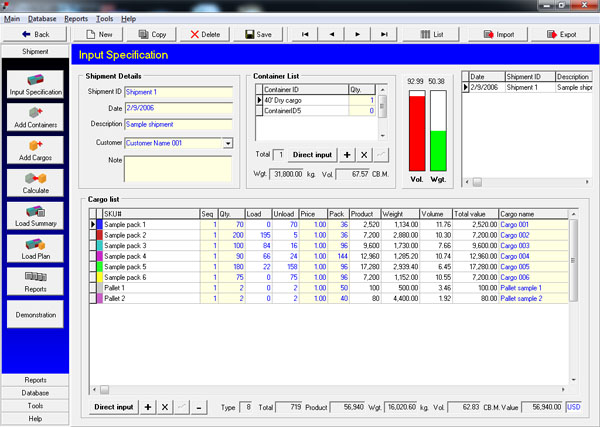Switch to the Tools sidebar section at the bottom
This screenshot has width=600, height=427.
pos(35,406)
